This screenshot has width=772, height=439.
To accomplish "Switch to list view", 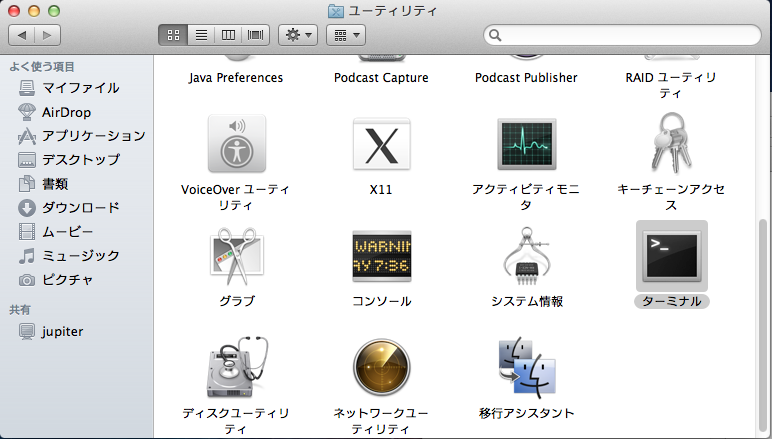I will (201, 35).
